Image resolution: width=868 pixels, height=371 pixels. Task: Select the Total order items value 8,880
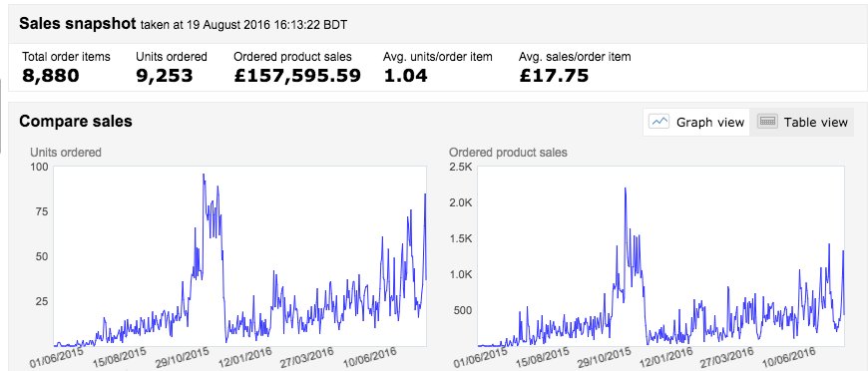point(50,76)
